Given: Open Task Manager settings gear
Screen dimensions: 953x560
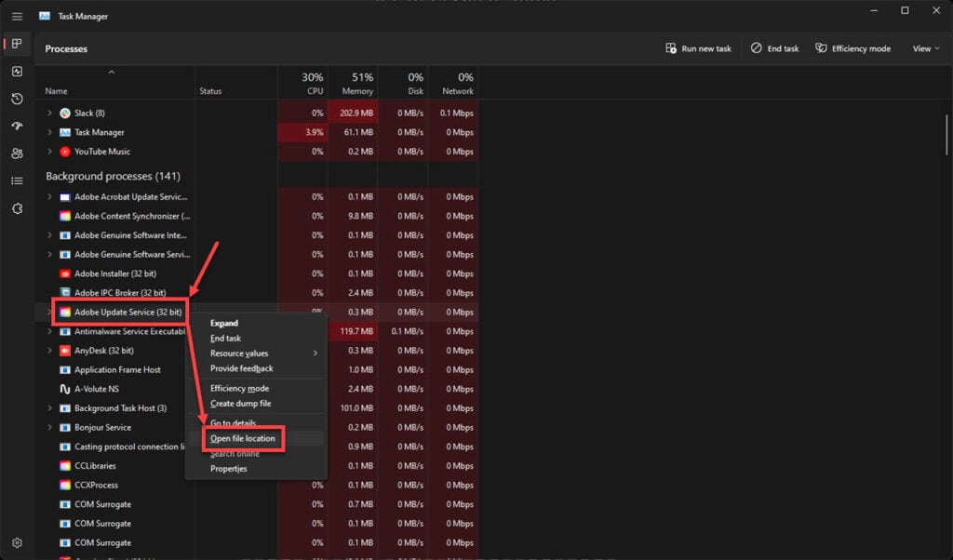Looking at the screenshot, I should click(x=17, y=542).
